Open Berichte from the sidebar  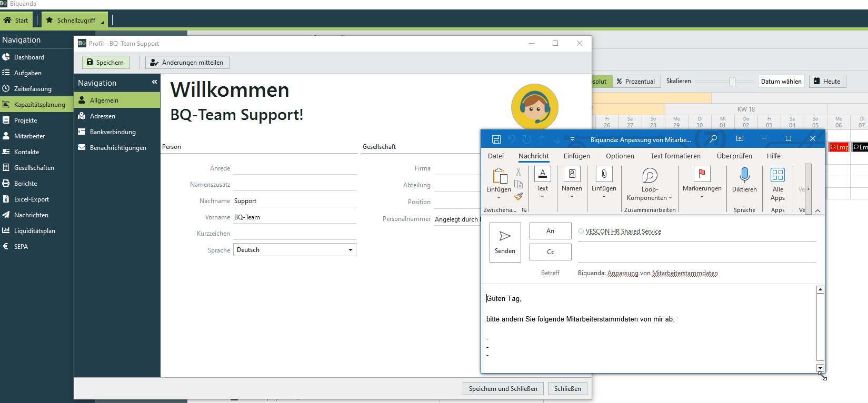(25, 183)
